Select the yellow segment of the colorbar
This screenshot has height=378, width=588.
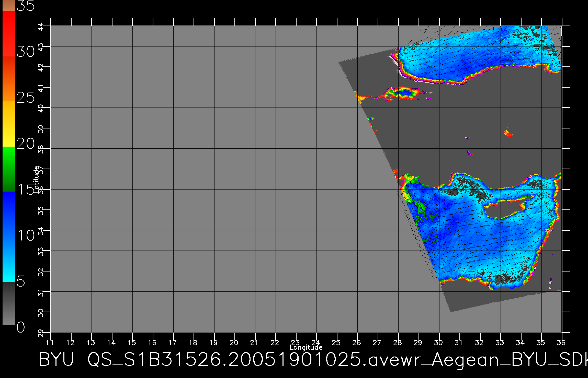9,124
